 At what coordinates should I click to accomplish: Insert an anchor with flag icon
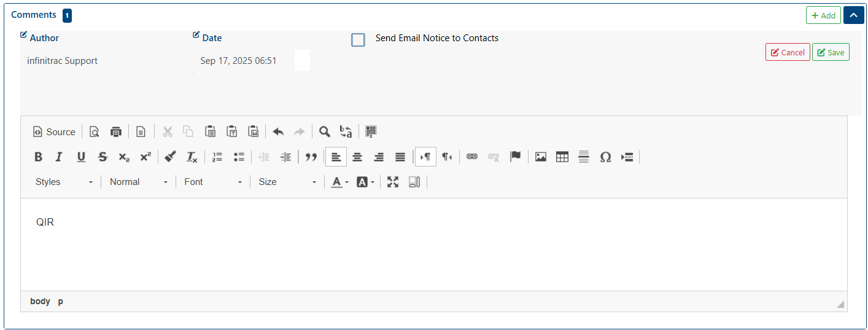tap(516, 157)
